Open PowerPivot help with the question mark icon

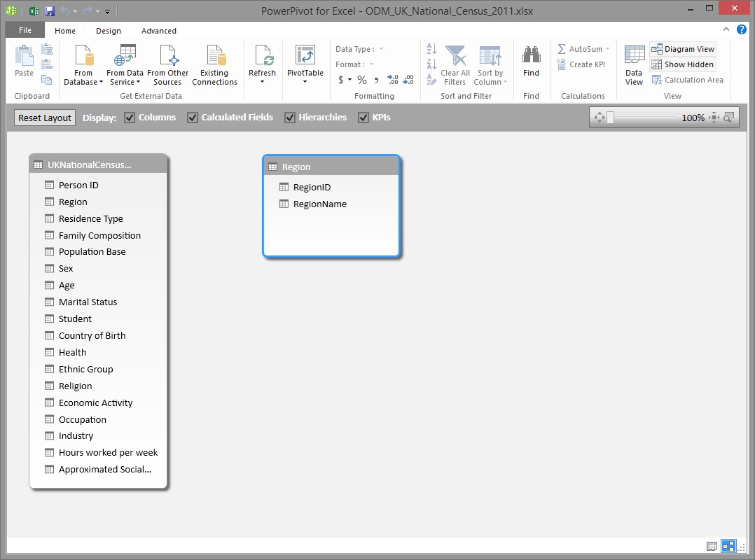742,30
